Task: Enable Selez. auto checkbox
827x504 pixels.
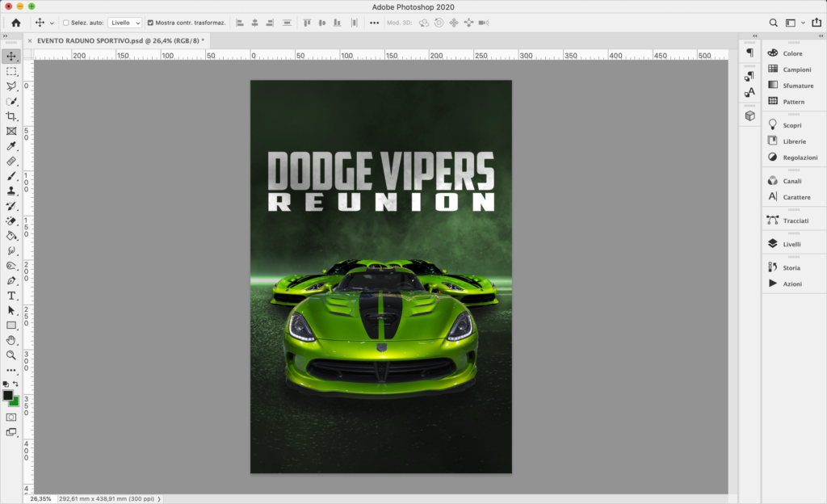Action: click(x=66, y=23)
